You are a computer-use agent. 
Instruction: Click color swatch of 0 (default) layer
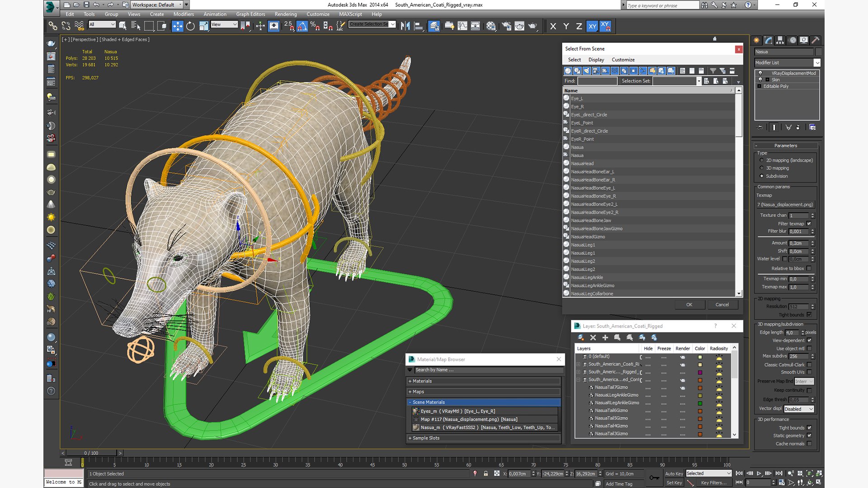coord(700,357)
